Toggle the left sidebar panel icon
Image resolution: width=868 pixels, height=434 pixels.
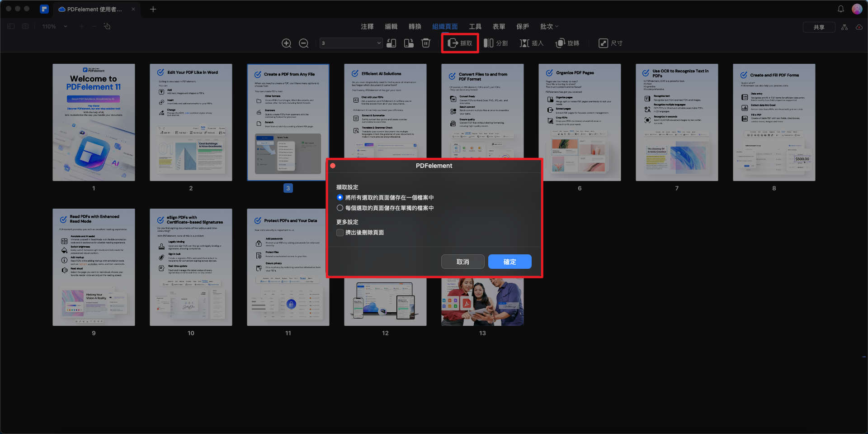[11, 27]
